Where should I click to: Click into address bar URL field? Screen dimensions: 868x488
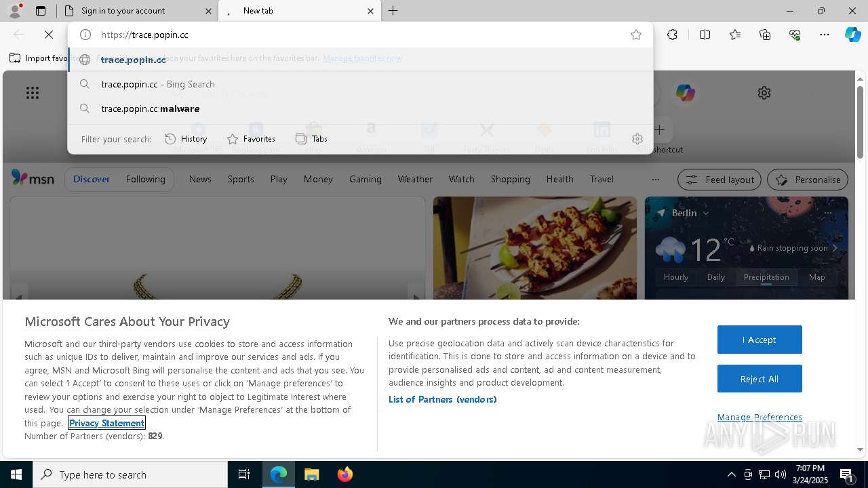click(359, 35)
